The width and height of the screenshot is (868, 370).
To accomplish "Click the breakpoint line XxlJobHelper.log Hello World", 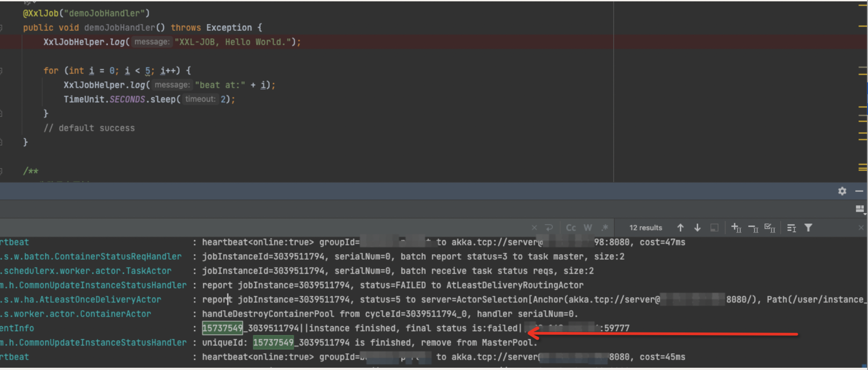I will 172,42.
